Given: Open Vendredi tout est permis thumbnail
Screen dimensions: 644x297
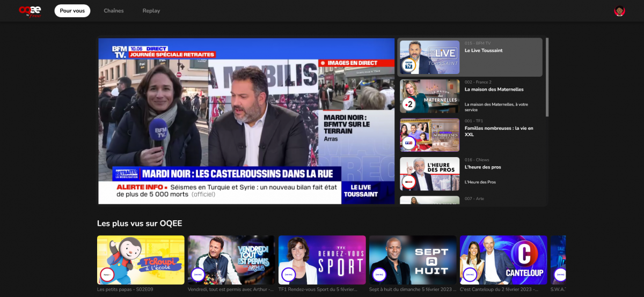Looking at the screenshot, I should point(231,260).
